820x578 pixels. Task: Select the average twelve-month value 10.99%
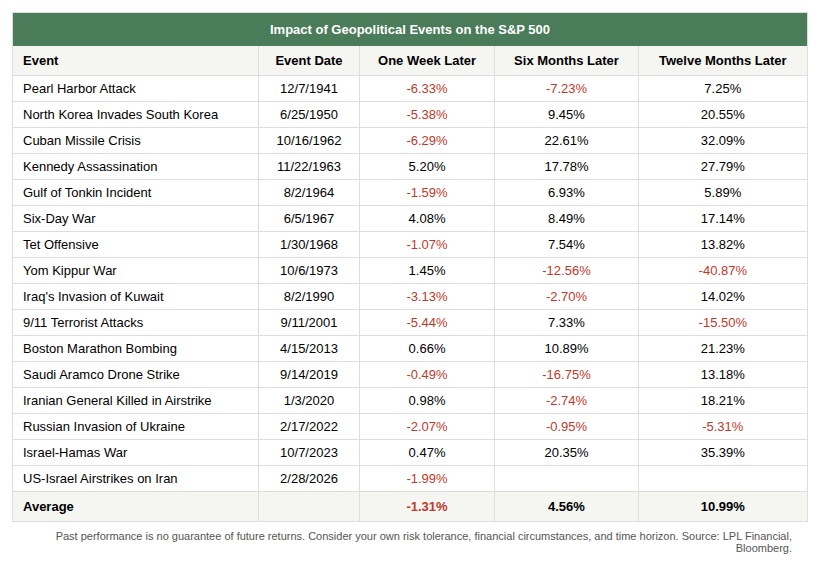point(722,506)
